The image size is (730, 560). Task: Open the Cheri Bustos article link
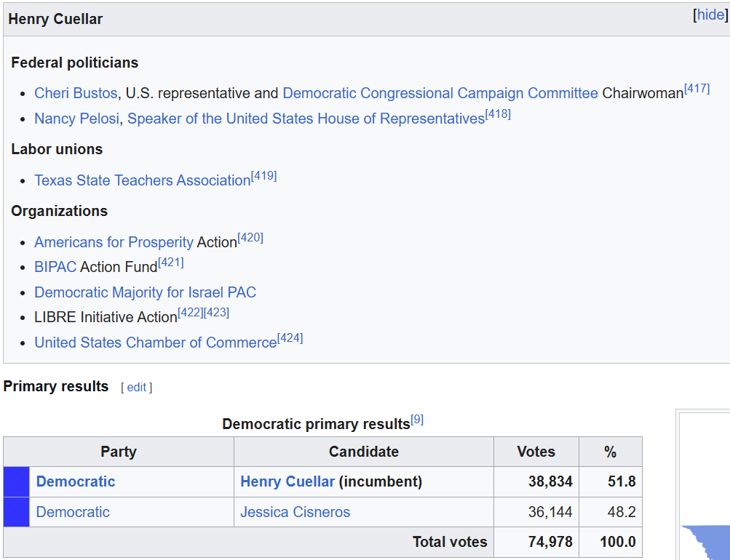coord(76,93)
